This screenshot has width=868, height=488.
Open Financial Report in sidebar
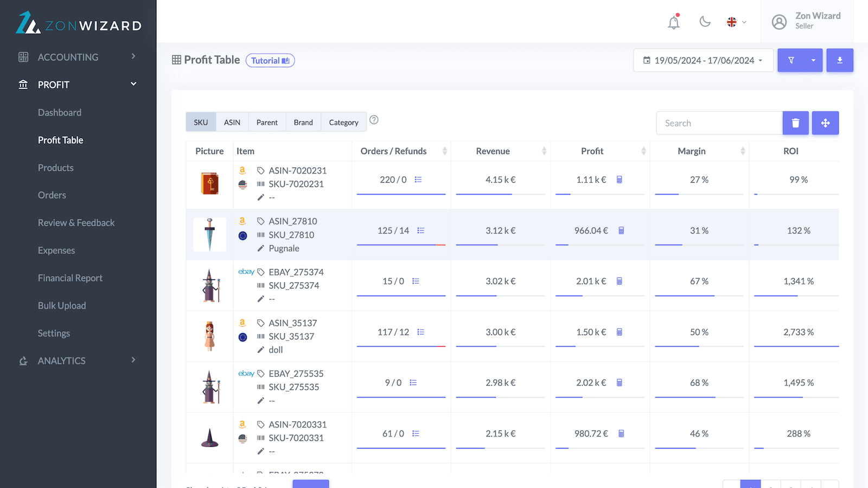70,278
